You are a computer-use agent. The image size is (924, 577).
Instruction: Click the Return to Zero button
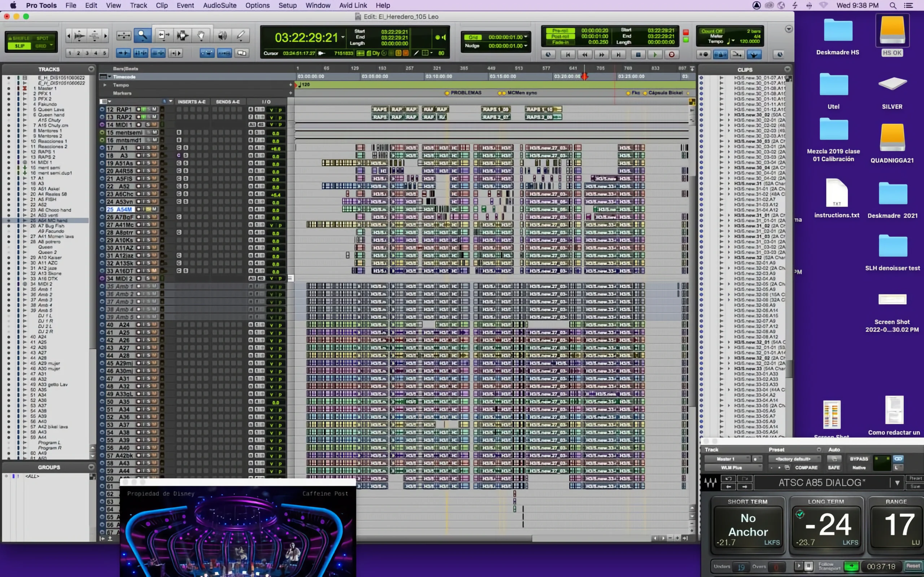coord(568,54)
